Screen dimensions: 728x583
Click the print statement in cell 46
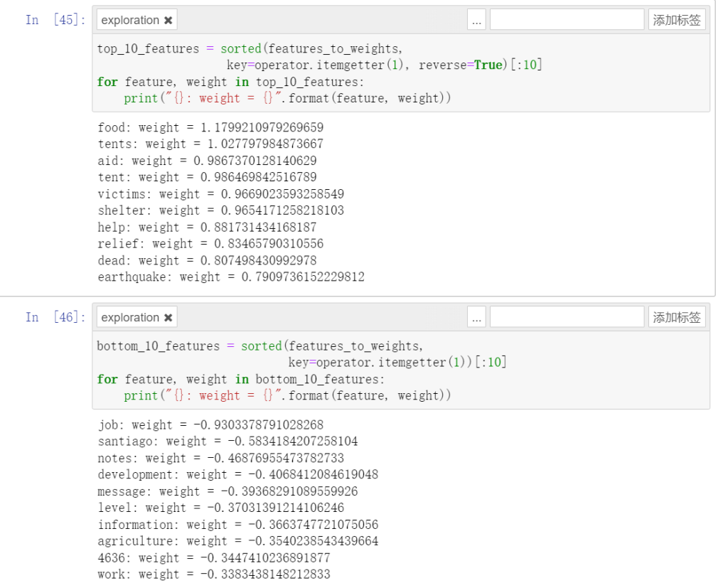287,396
